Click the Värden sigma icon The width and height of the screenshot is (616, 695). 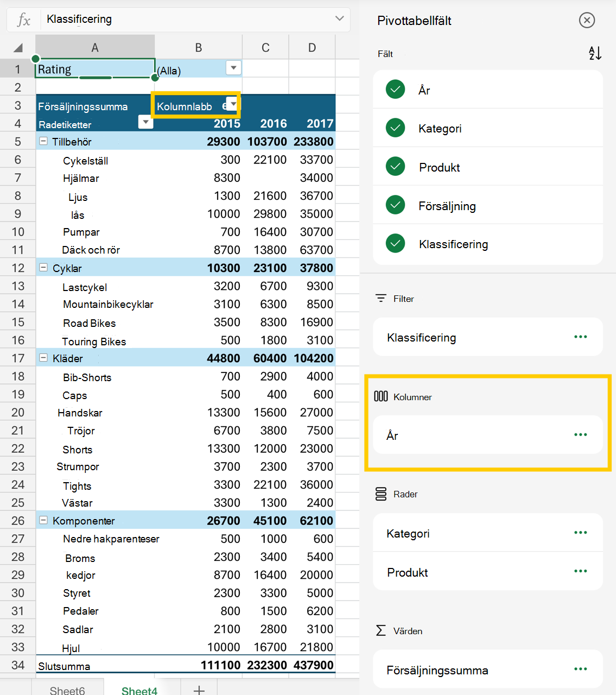click(381, 630)
